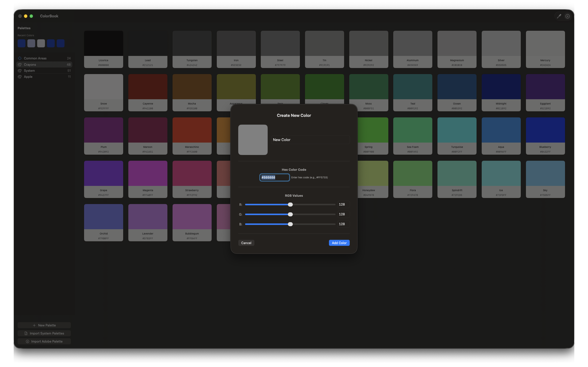
Task: Click the Common Areas palette icon
Action: tap(20, 58)
